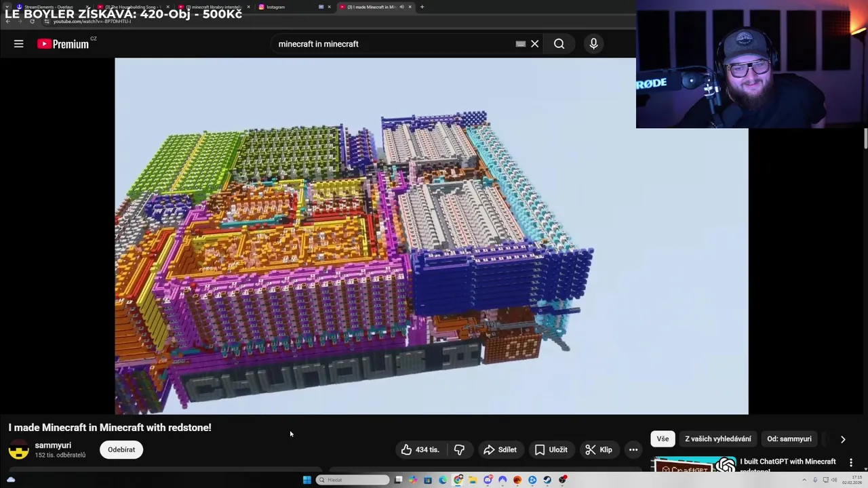Open sammyuri channel avatar
Screen dimensions: 868x488
[18, 449]
